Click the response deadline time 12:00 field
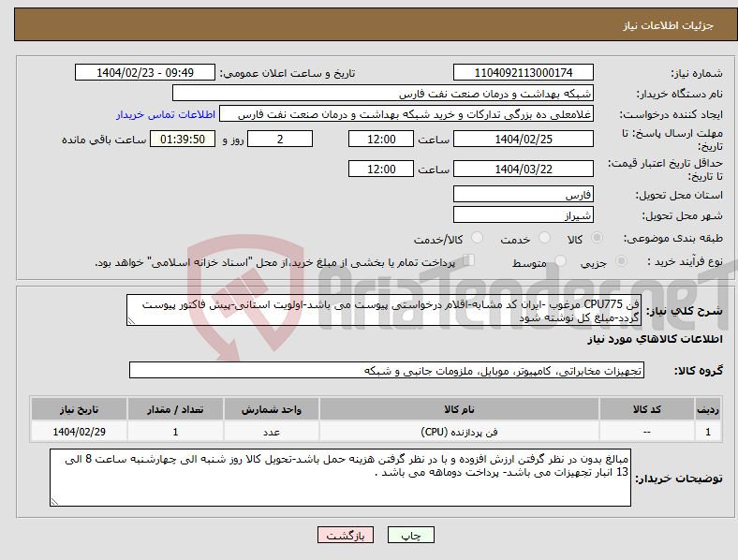The image size is (738, 560). (381, 140)
